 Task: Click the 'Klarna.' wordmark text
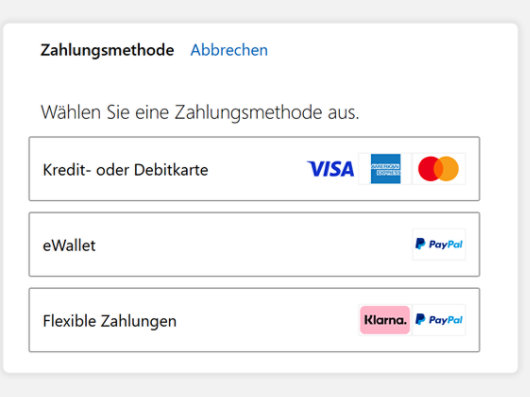click(385, 320)
